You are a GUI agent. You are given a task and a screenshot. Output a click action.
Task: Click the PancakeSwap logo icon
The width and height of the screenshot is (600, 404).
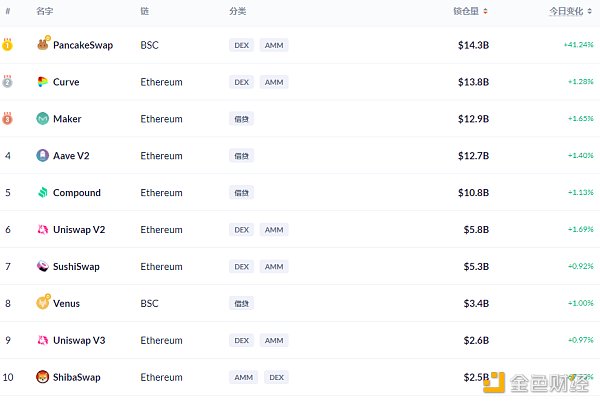pyautogui.click(x=43, y=45)
